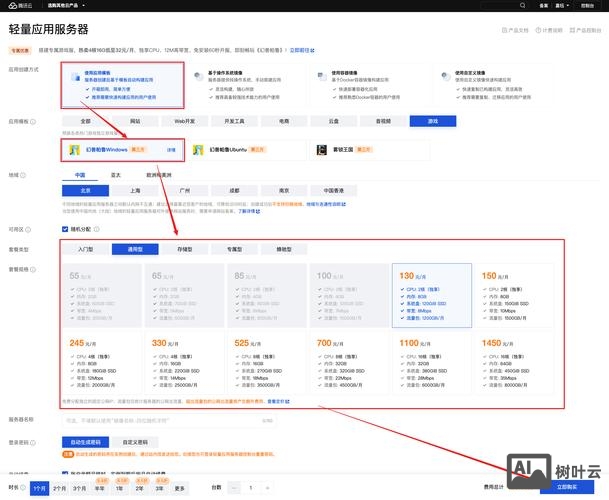The height and width of the screenshot is (500, 609).
Task: Click the 自动生成密码 button
Action: pos(86,441)
